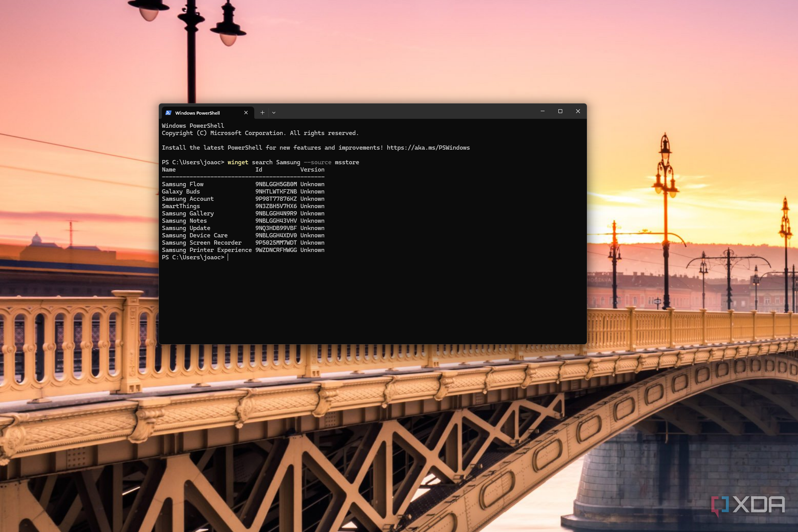The height and width of the screenshot is (532, 798).
Task: Click the 'Samsung Notes' row name
Action: coord(184,221)
